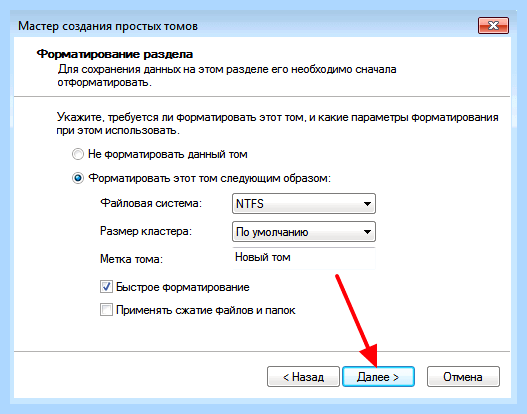527x414 pixels.
Task: Toggle the Быстрое форматирование checkbox
Action: pos(106,287)
